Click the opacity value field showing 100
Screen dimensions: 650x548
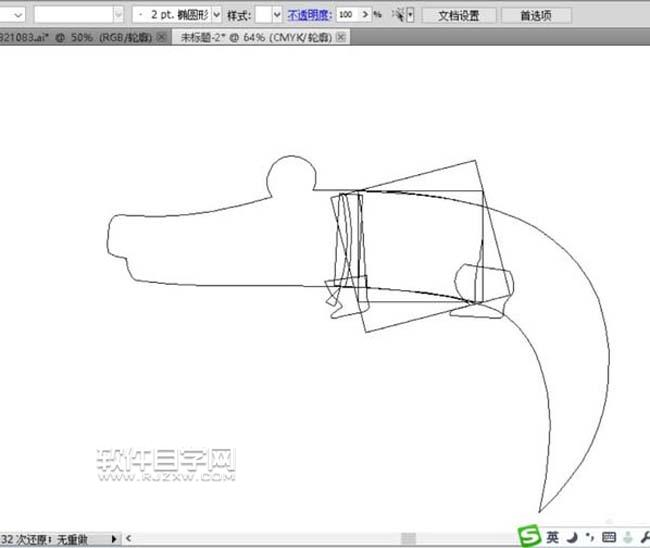click(x=349, y=16)
